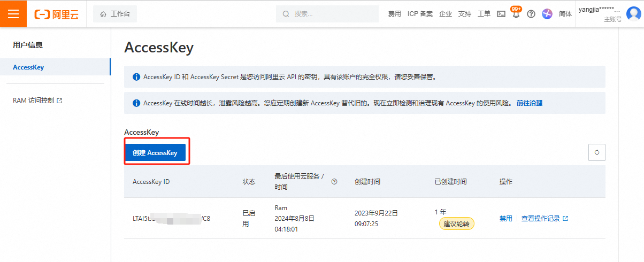Click the 已启用 status cell
The image size is (644, 262).
[x=249, y=218]
